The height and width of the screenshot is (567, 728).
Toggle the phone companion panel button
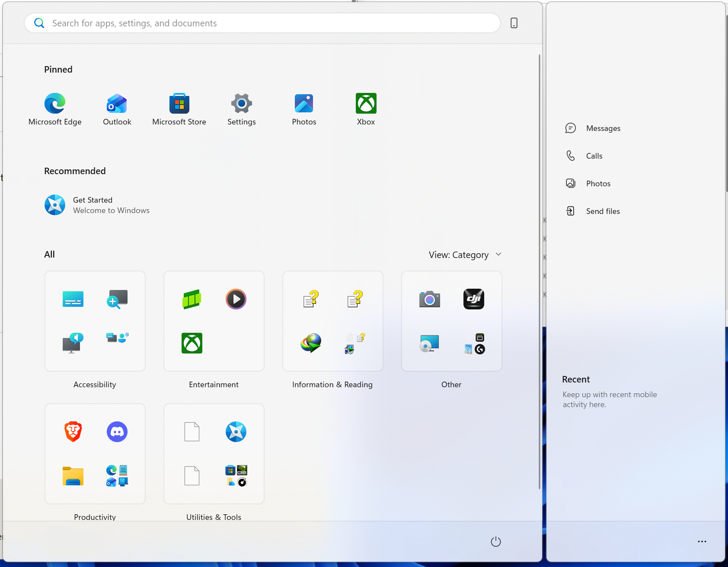pos(514,23)
